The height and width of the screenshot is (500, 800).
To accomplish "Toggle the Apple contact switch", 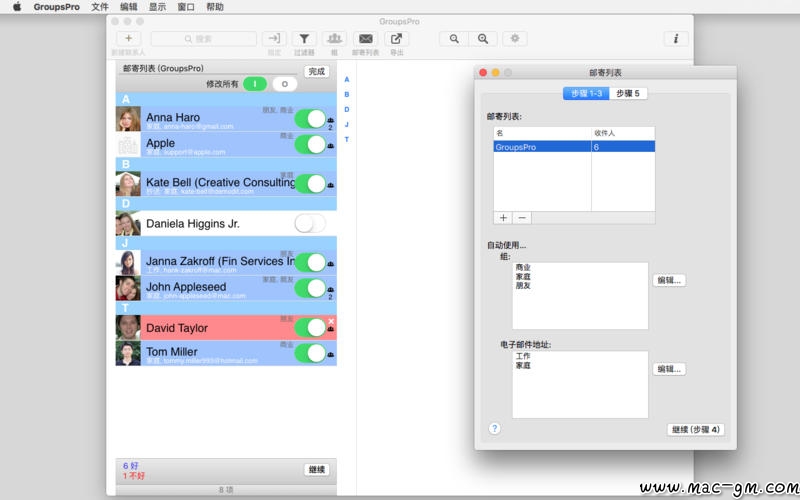I will 310,144.
